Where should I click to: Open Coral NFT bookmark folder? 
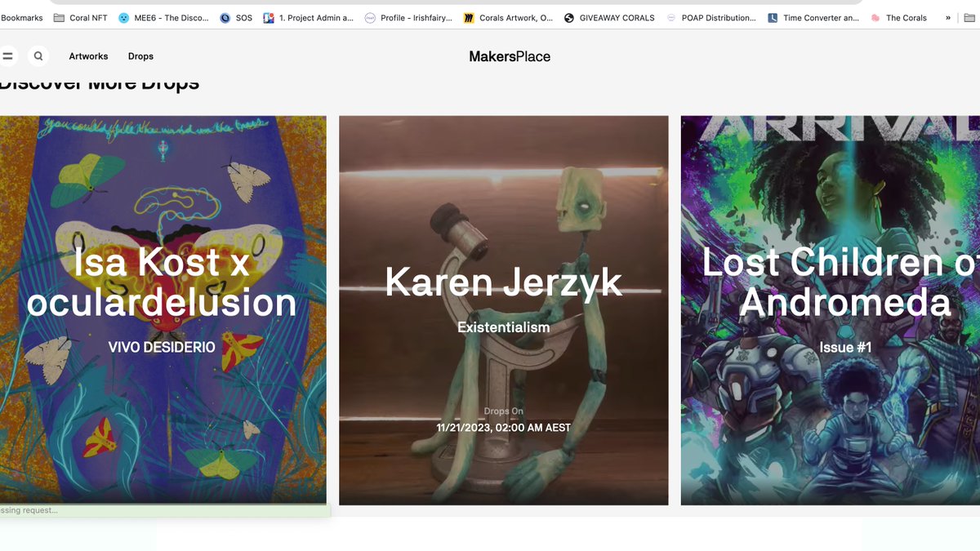(x=80, y=17)
